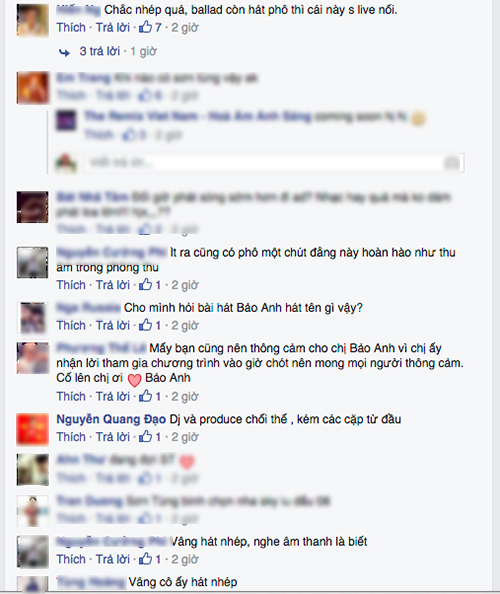The image size is (500, 594).
Task: Click Thích under 'Cho mình hỏi bài hát' comment
Action: point(71,325)
